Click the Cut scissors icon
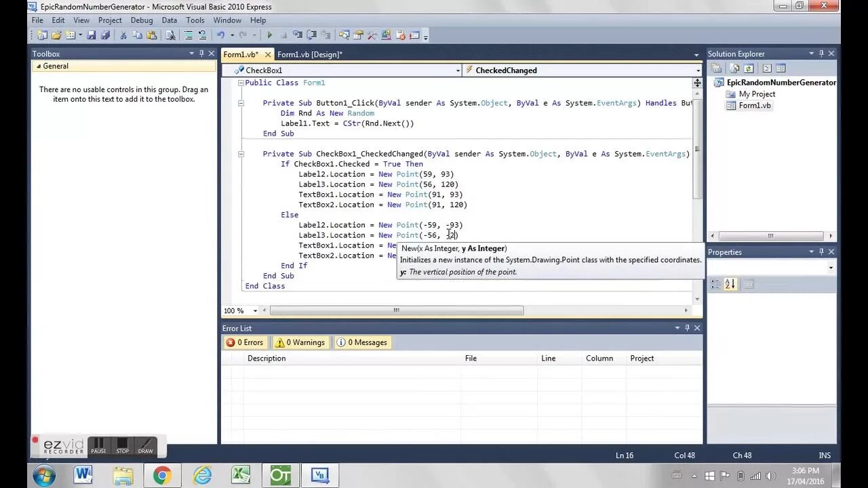Viewport: 868px width, 488px height. click(x=123, y=35)
